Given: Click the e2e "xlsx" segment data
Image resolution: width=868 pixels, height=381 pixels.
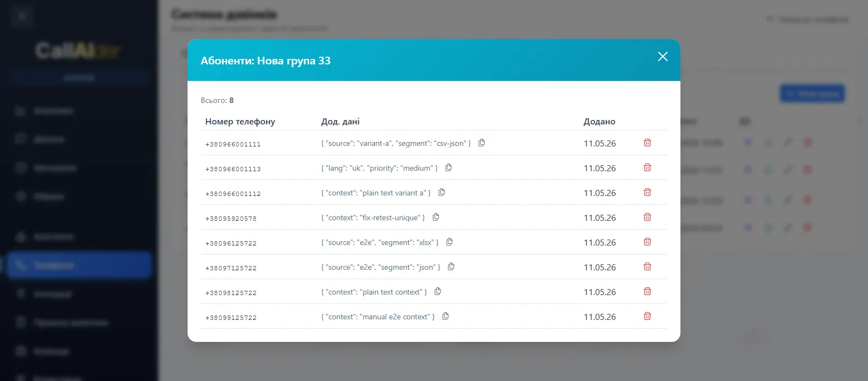Looking at the screenshot, I should (x=380, y=242).
